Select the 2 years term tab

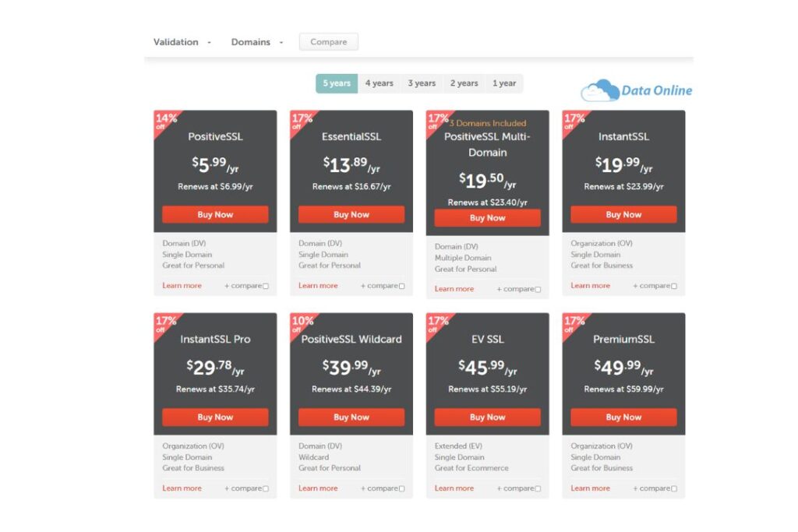[464, 83]
